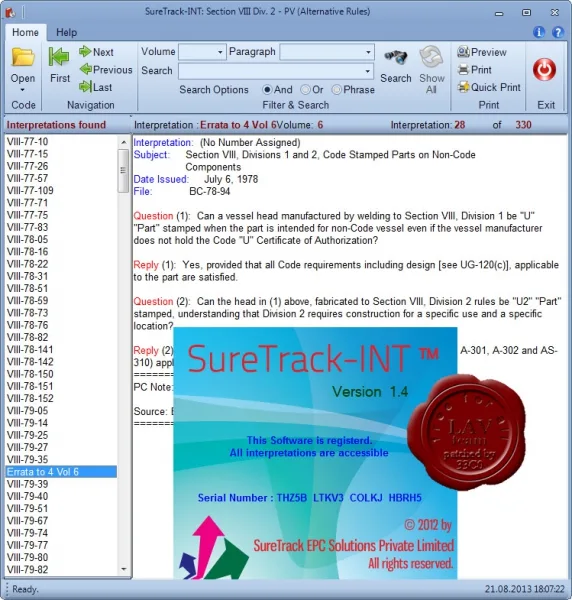
Task: Click the Show All icon
Action: point(431,57)
